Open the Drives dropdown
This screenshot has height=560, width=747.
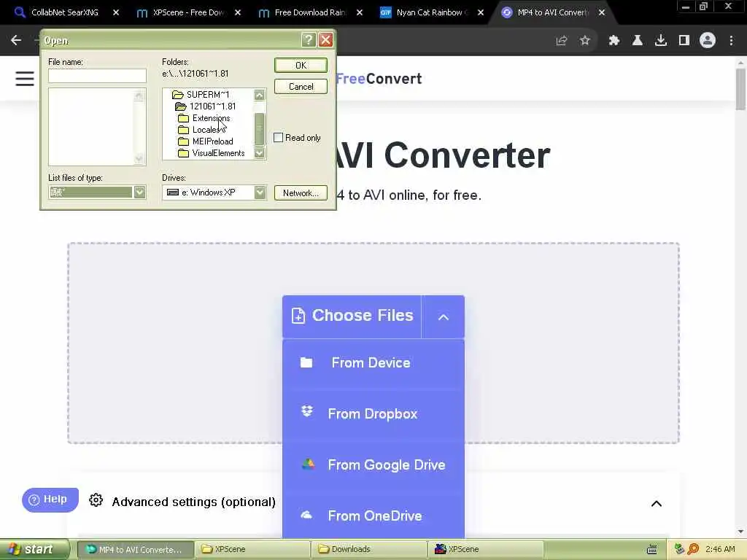tap(260, 192)
